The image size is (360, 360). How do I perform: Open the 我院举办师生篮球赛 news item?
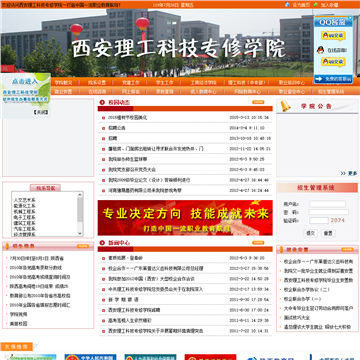(128, 159)
